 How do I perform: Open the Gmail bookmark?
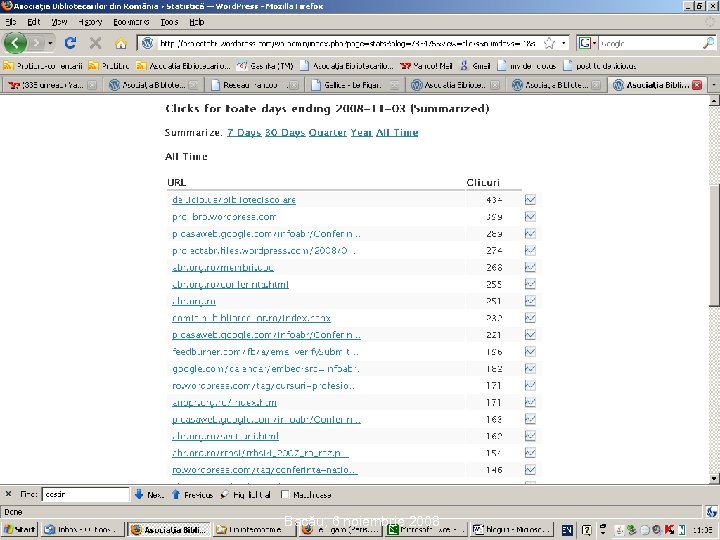475,66
